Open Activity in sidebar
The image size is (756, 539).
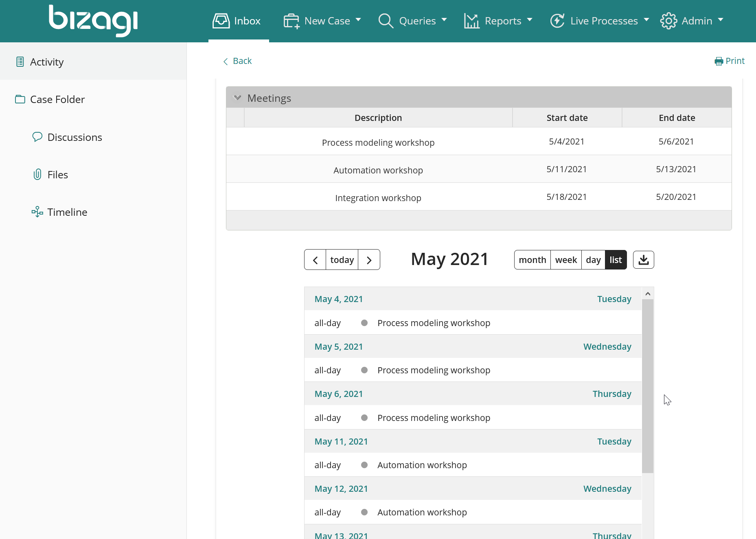coord(93,62)
